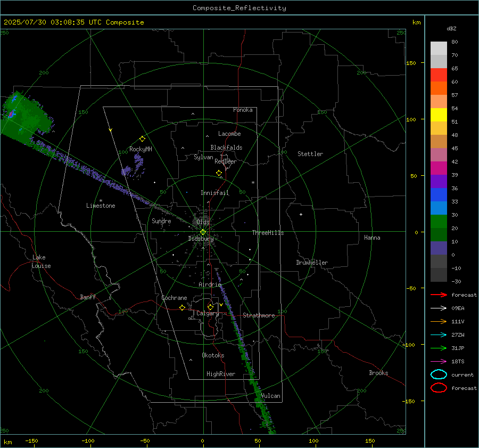This screenshot has width=479, height=448.
Task: Click the dBZ legend heading
Action: click(451, 28)
